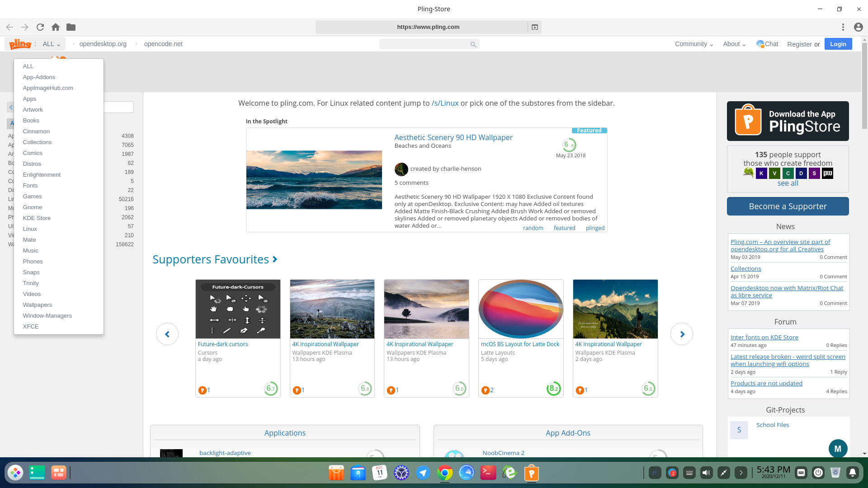
Task: Open Future-dark cursors thumbnail
Action: pyautogui.click(x=238, y=309)
